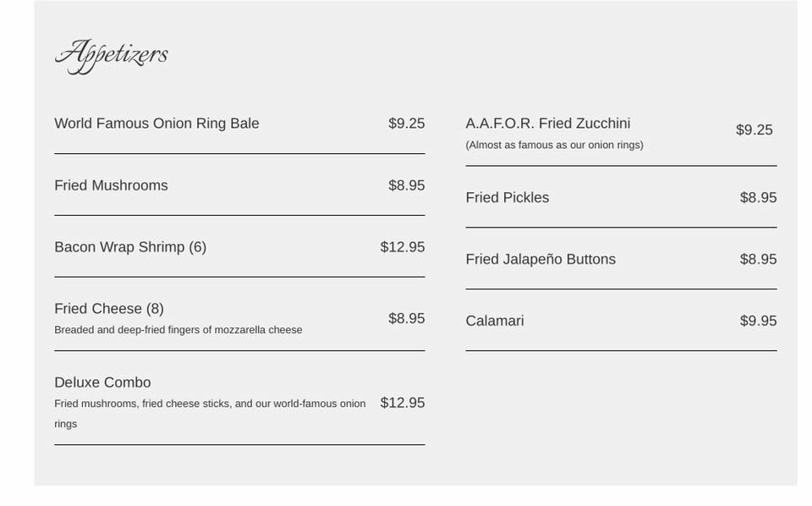Click the 'Almost as famous' subtitle text
This screenshot has width=812, height=506.
(554, 146)
